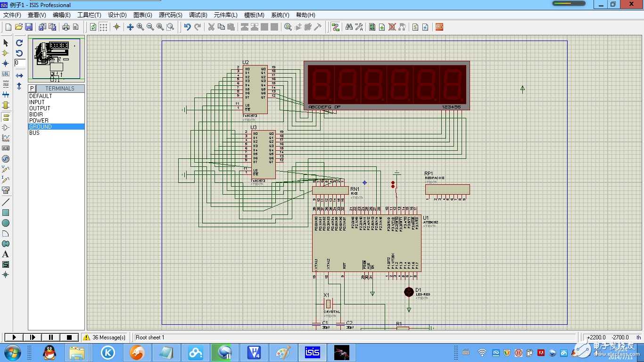644x362 pixels.
Task: Open the 调试(B) debug menu
Action: 198,15
